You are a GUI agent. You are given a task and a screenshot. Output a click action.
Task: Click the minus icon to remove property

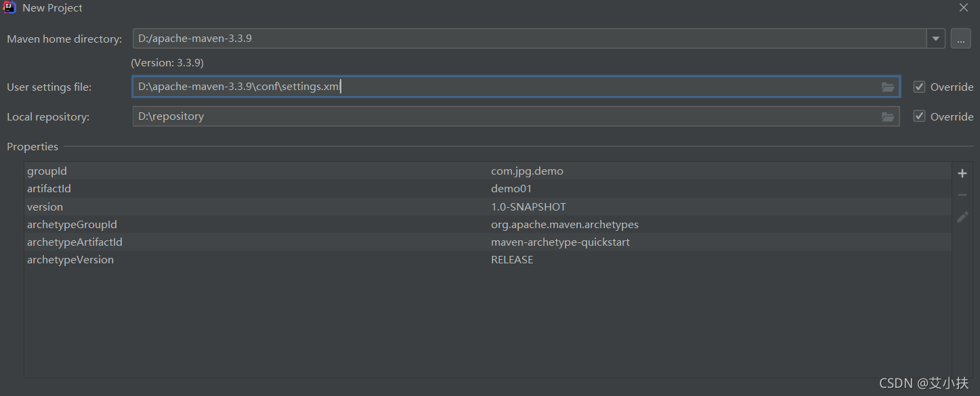point(962,195)
